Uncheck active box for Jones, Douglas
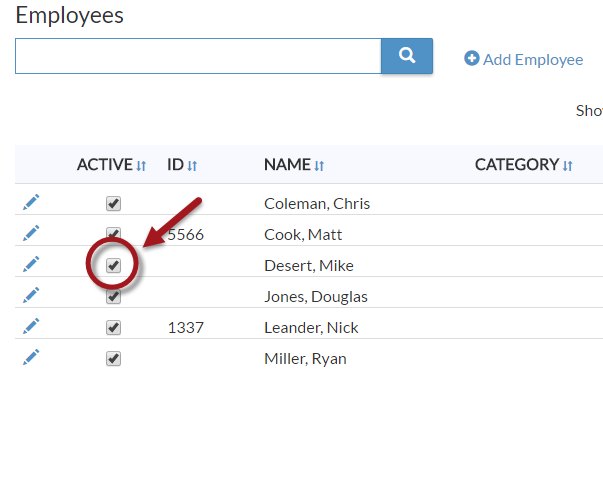 click(x=113, y=297)
